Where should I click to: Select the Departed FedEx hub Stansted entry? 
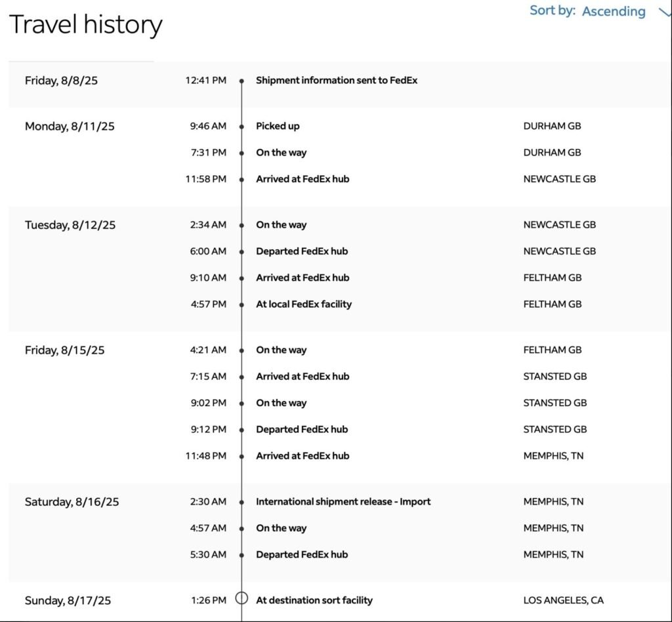pyautogui.click(x=302, y=429)
